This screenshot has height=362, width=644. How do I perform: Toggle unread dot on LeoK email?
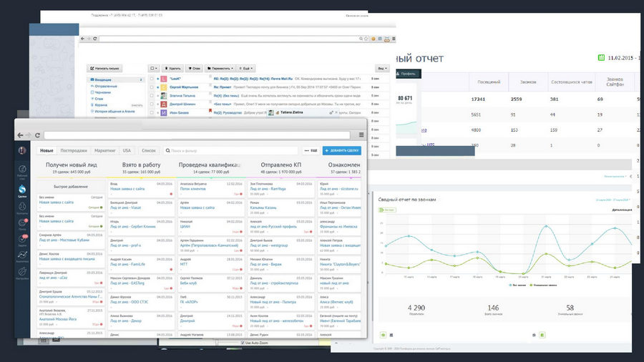click(x=157, y=79)
